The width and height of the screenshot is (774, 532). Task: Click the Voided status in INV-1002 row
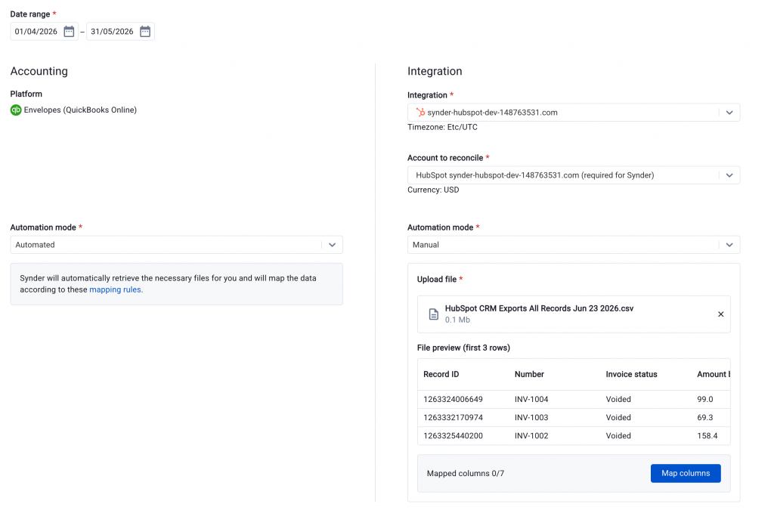pos(618,436)
